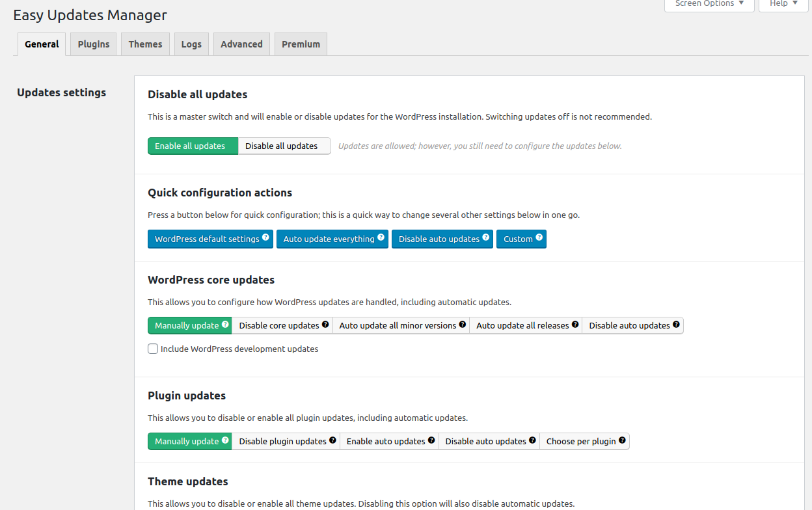The width and height of the screenshot is (812, 510).
Task: Click help icon on Custom button
Action: (539, 238)
